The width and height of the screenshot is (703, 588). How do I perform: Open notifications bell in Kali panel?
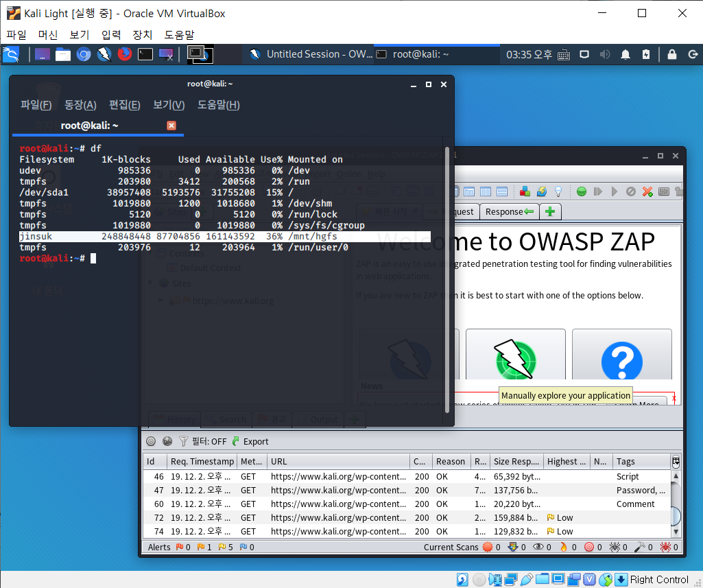tap(625, 55)
